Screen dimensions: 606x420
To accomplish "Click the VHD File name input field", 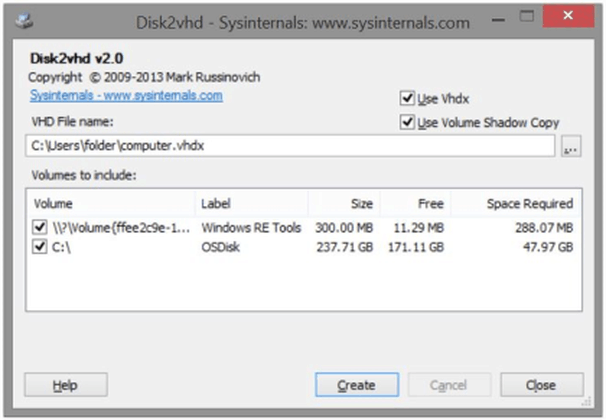I will 290,146.
